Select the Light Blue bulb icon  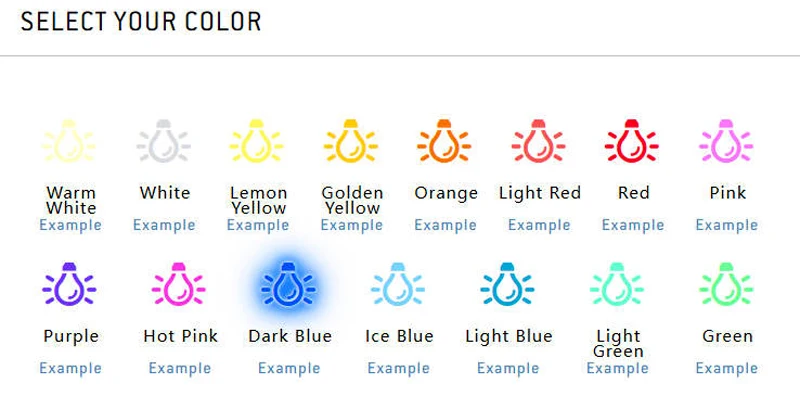pos(507,284)
